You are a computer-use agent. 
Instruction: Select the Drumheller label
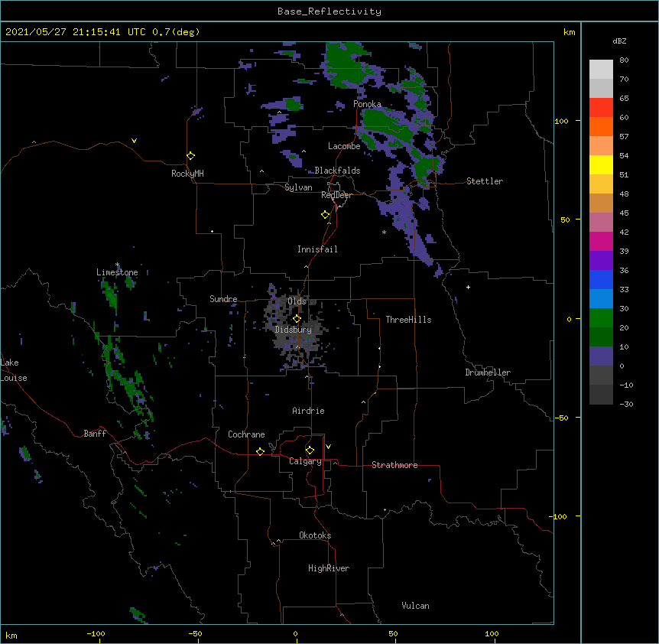tap(488, 372)
